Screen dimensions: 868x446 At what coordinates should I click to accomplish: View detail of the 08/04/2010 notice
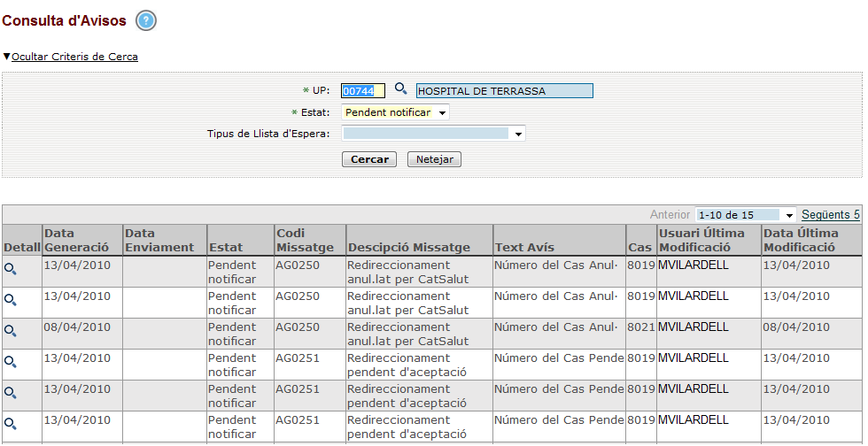click(11, 331)
